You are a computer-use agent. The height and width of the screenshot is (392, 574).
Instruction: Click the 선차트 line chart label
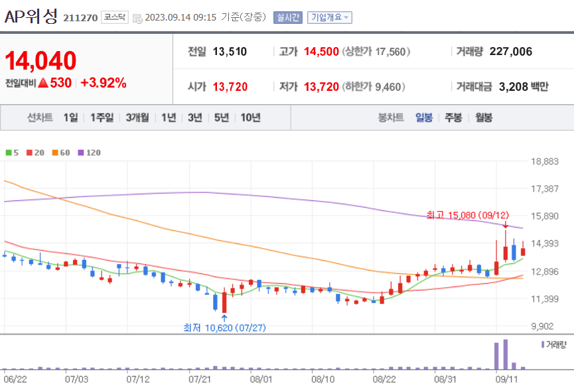(40, 117)
